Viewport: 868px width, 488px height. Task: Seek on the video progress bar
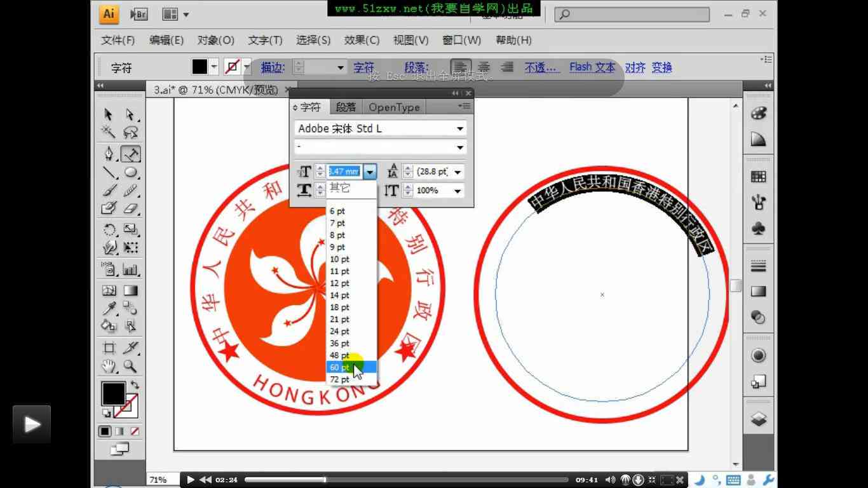tap(407, 480)
